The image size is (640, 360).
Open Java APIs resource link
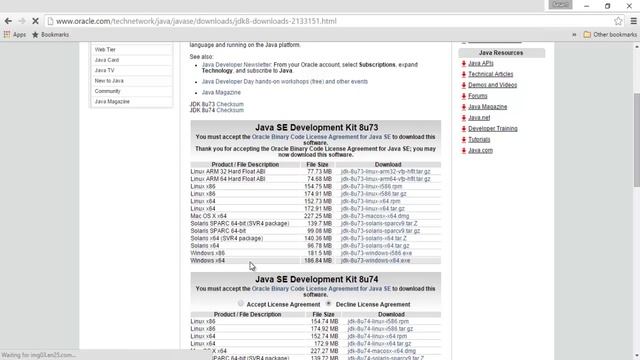click(x=481, y=63)
